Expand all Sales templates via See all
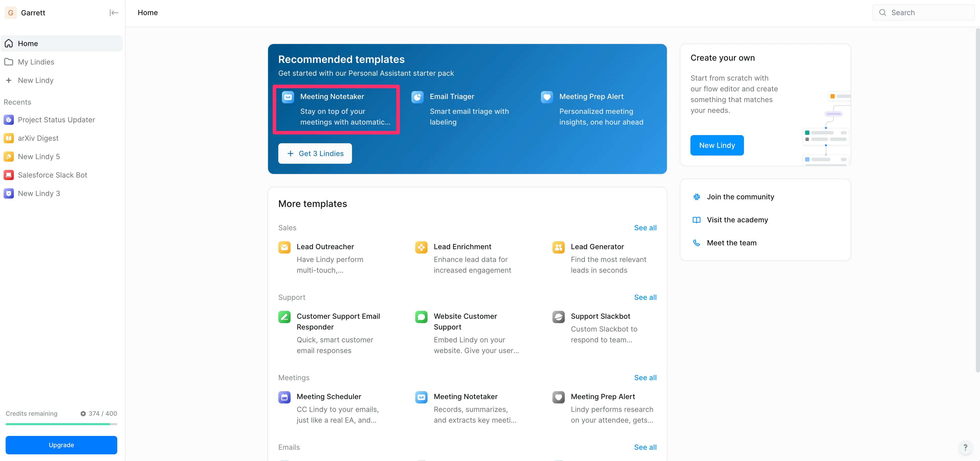 [x=645, y=228]
